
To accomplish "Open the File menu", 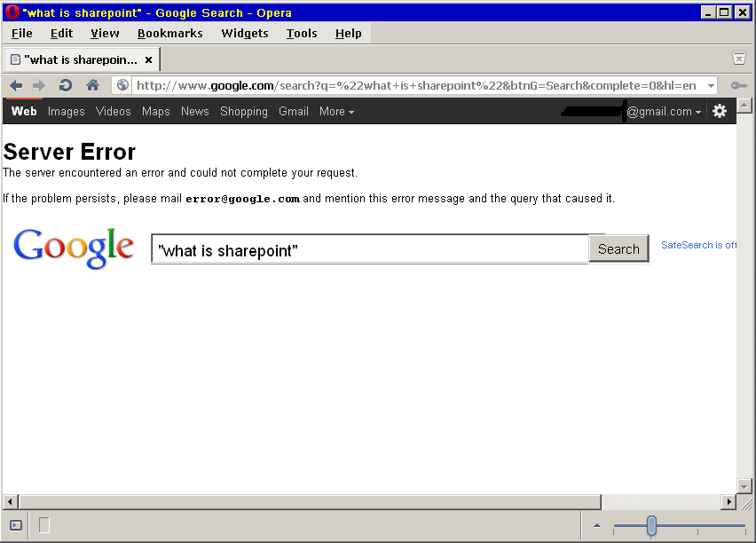I will 21,34.
